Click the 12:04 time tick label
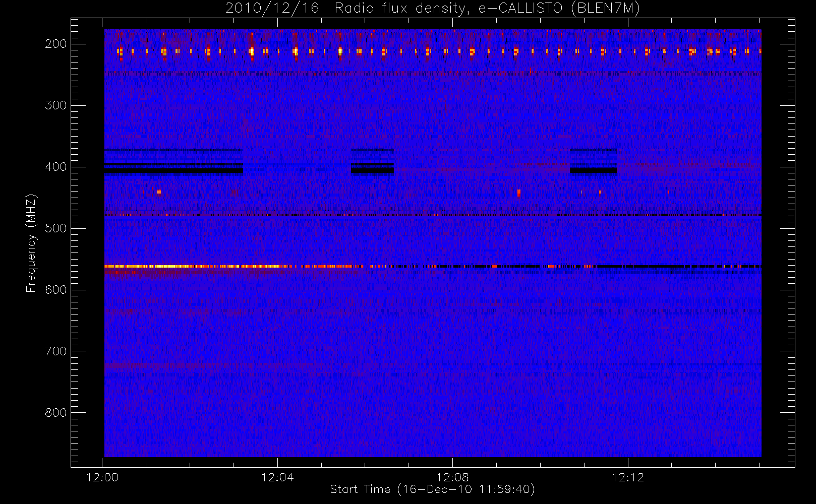816x504 pixels. tap(277, 477)
